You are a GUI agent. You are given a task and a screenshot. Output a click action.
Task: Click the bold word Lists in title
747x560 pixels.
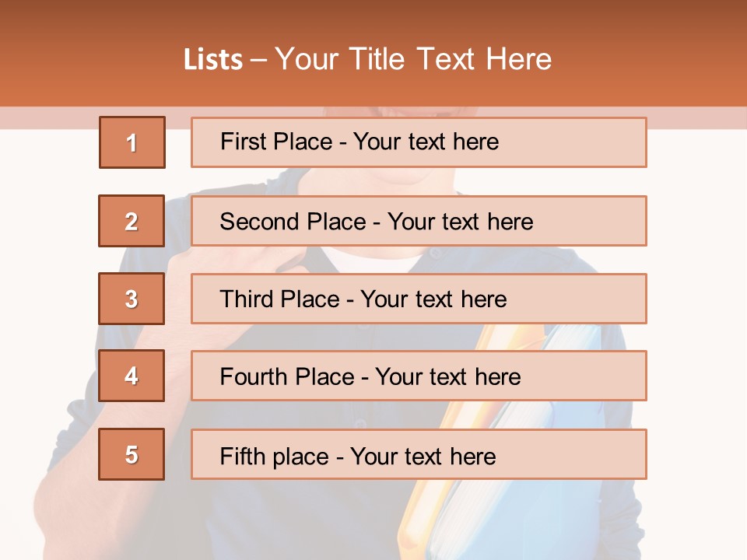pyautogui.click(x=213, y=60)
